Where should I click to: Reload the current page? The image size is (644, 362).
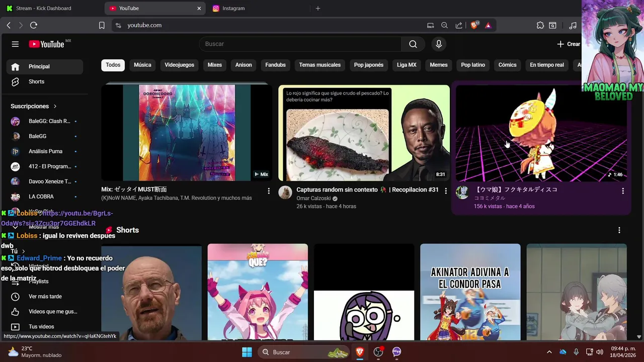pyautogui.click(x=34, y=25)
